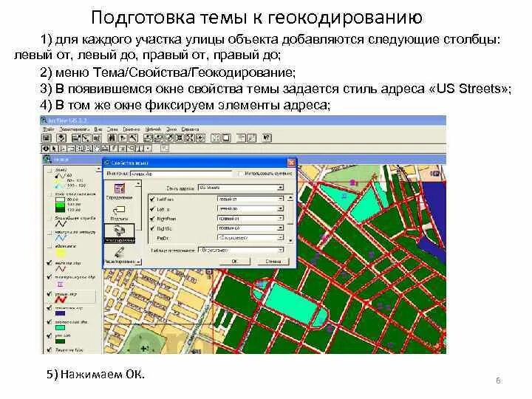This screenshot has width=532, height=399.
Task: Click the dialog sidebar scroll-down arrow
Action: tap(138, 262)
